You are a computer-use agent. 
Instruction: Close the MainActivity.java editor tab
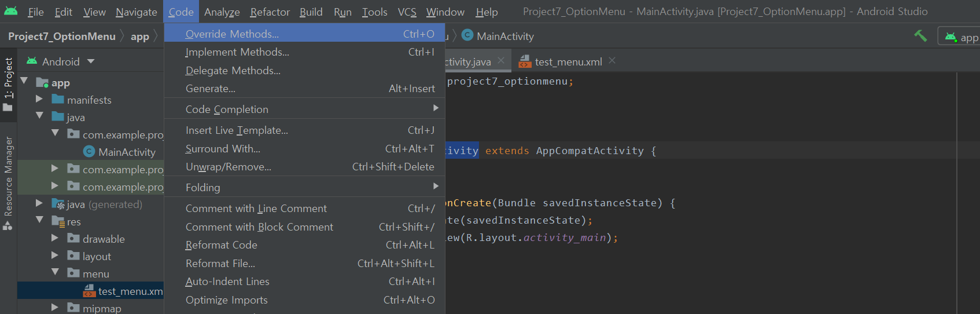point(501,60)
